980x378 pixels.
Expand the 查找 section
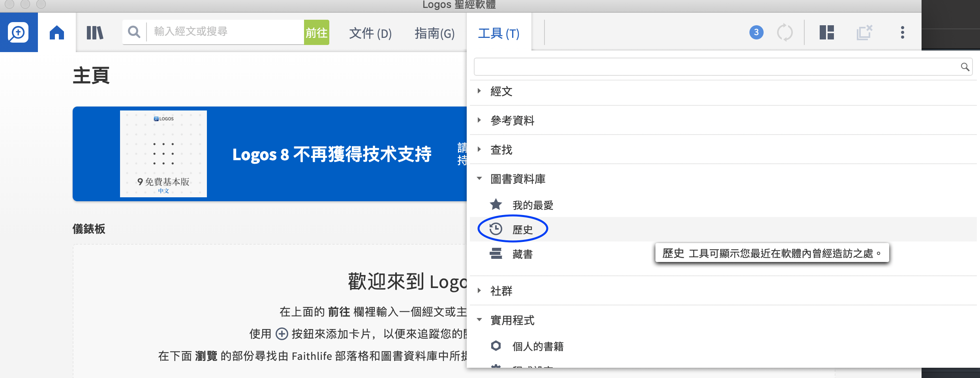479,149
